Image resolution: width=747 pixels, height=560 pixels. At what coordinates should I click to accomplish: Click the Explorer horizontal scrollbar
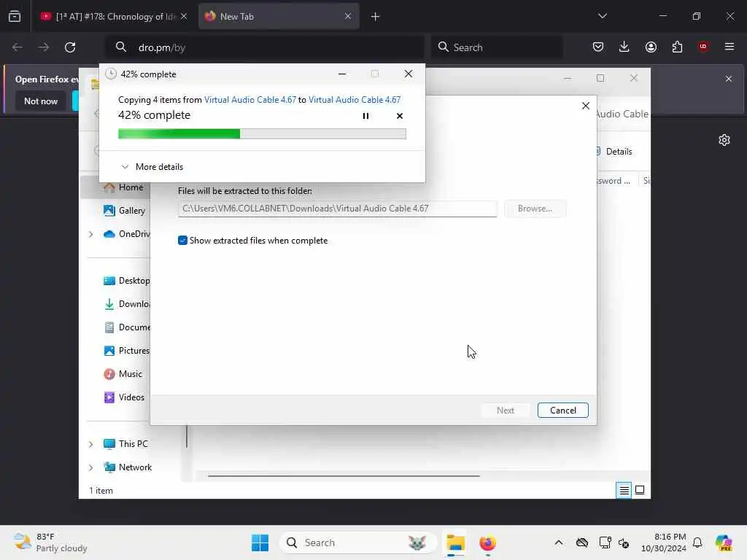(344, 475)
